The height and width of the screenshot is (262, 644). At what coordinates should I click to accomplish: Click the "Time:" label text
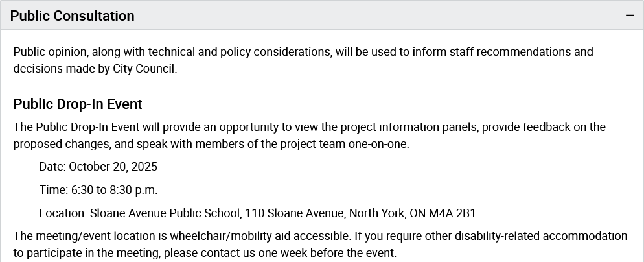54,190
